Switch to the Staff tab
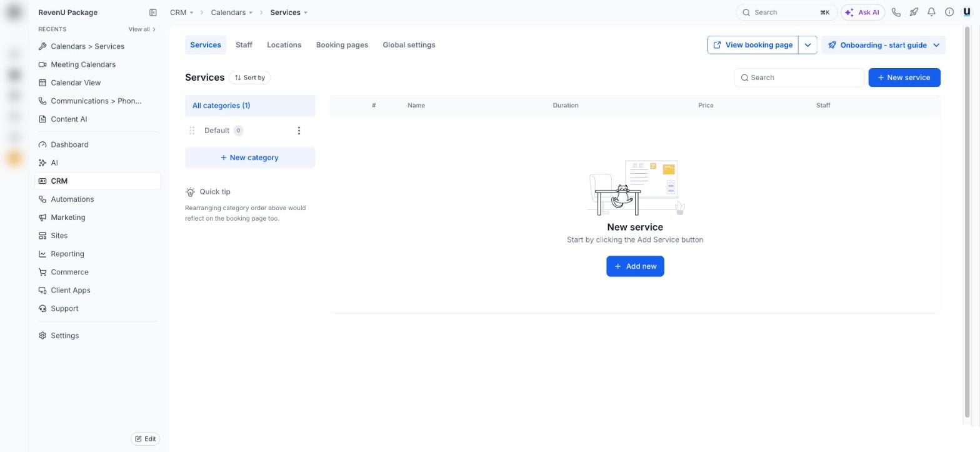The width and height of the screenshot is (980, 452). tap(244, 45)
